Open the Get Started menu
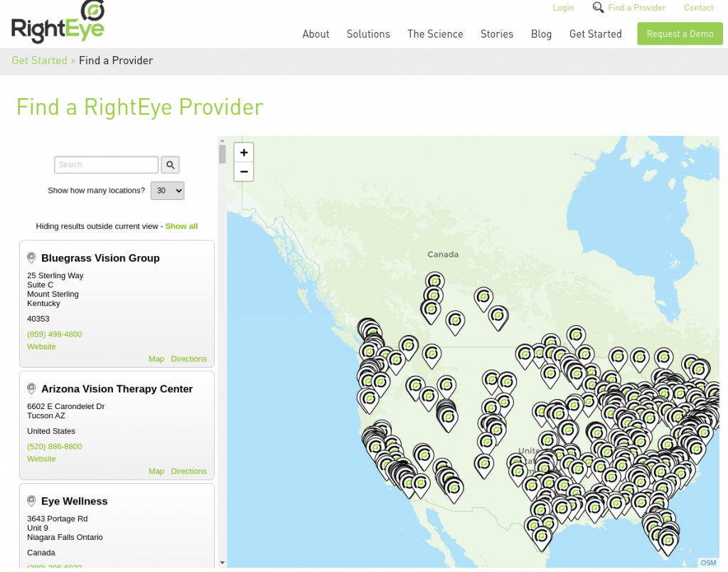 click(595, 34)
